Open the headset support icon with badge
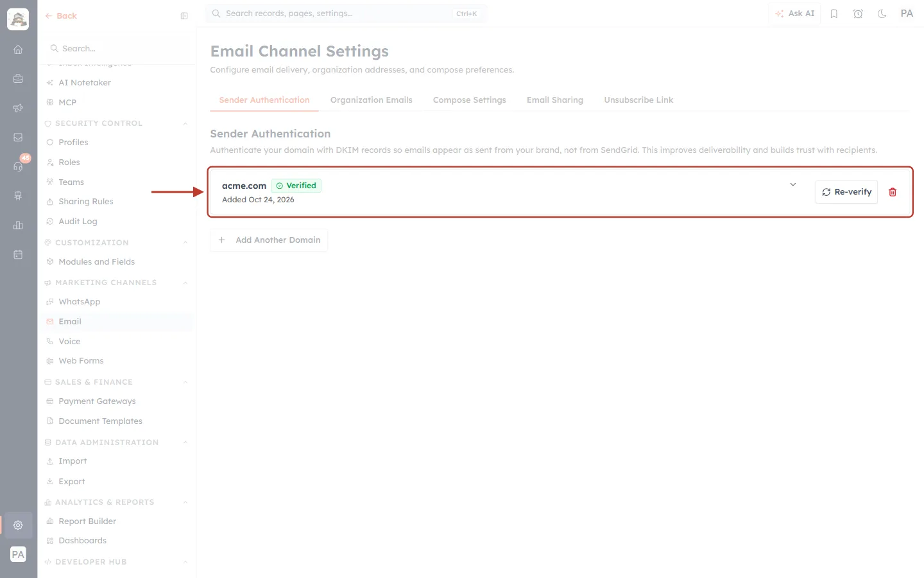The width and height of the screenshot is (924, 578). (18, 166)
